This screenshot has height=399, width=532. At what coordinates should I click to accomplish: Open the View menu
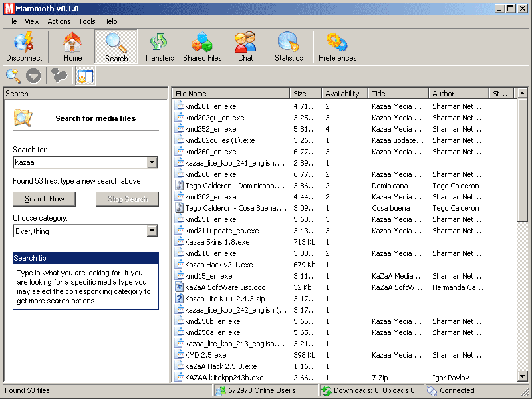[x=32, y=21]
